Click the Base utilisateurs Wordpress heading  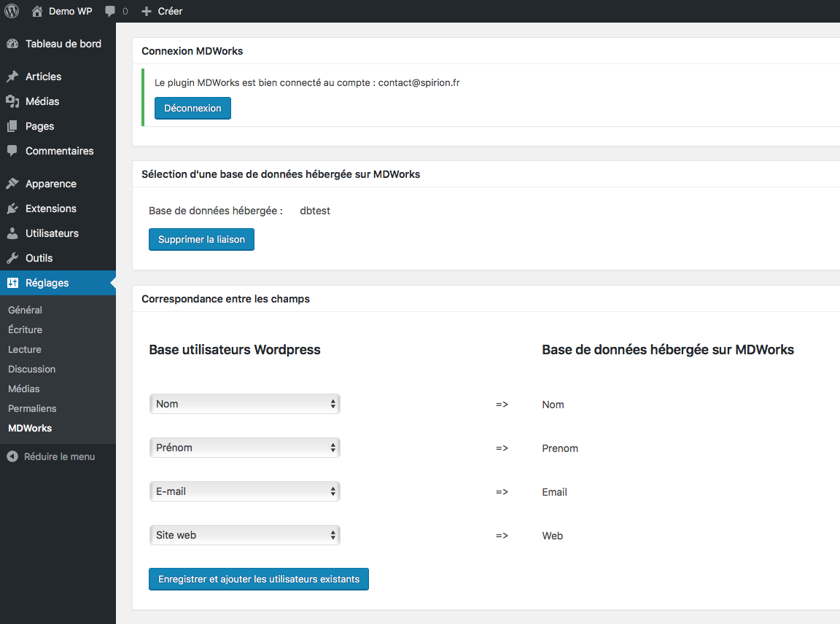point(235,350)
